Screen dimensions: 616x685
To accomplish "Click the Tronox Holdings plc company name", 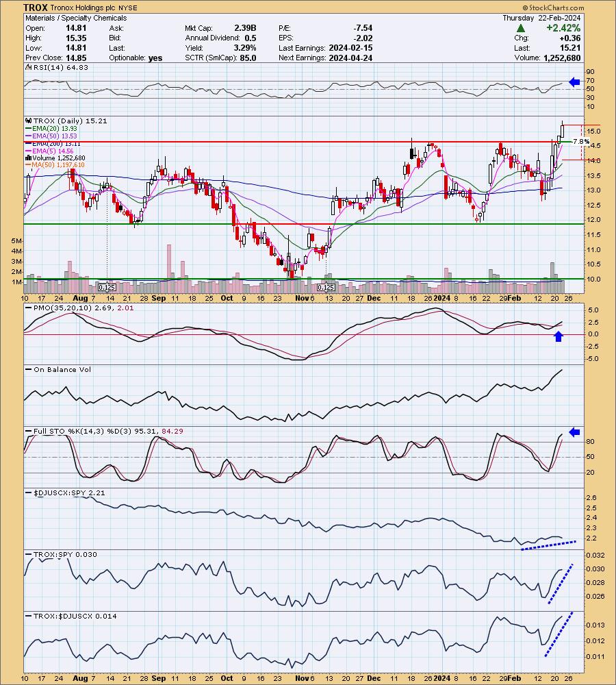I will pyautogui.click(x=84, y=8).
